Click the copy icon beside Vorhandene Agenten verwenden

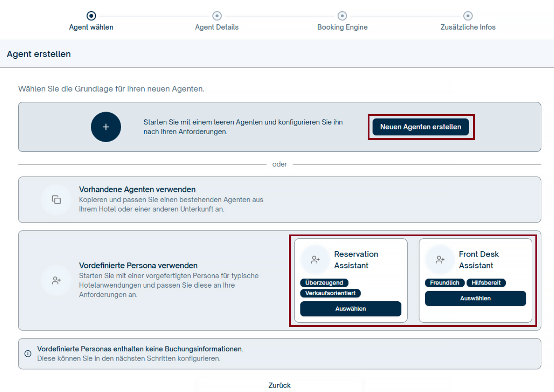[x=56, y=200]
